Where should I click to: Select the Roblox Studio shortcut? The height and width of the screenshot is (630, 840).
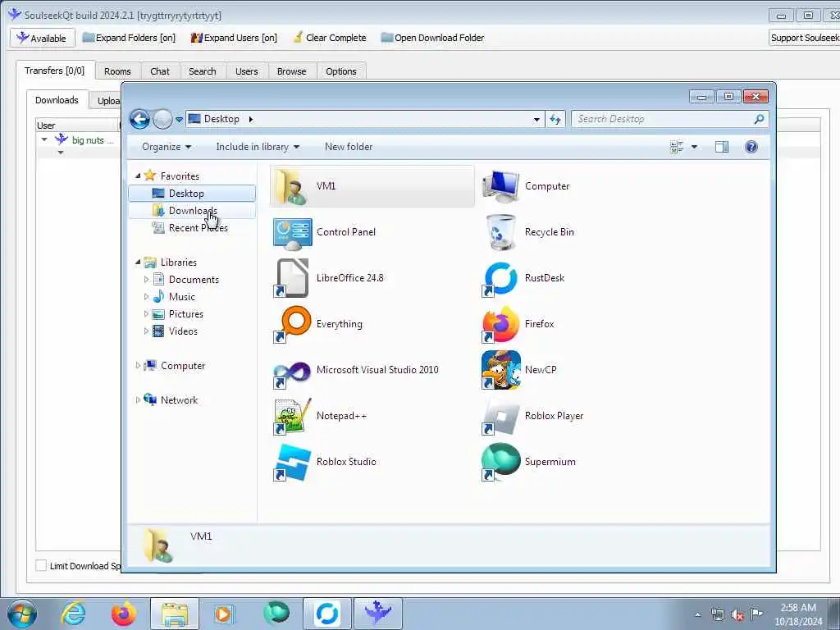tap(292, 463)
